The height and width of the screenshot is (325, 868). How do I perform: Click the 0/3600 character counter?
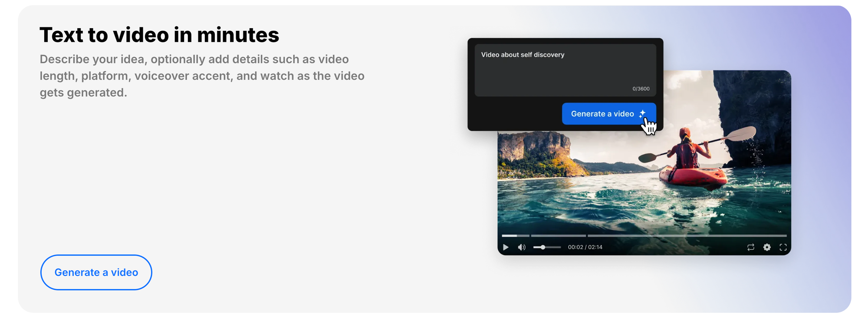(x=641, y=89)
